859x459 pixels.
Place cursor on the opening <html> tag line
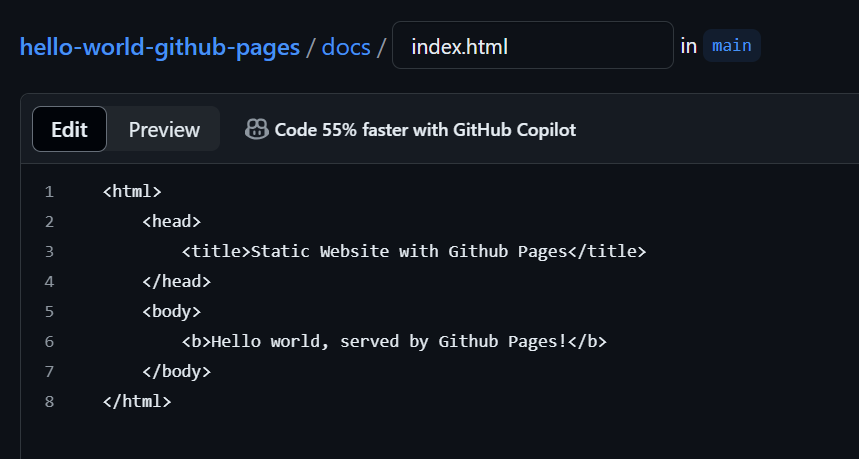point(132,191)
